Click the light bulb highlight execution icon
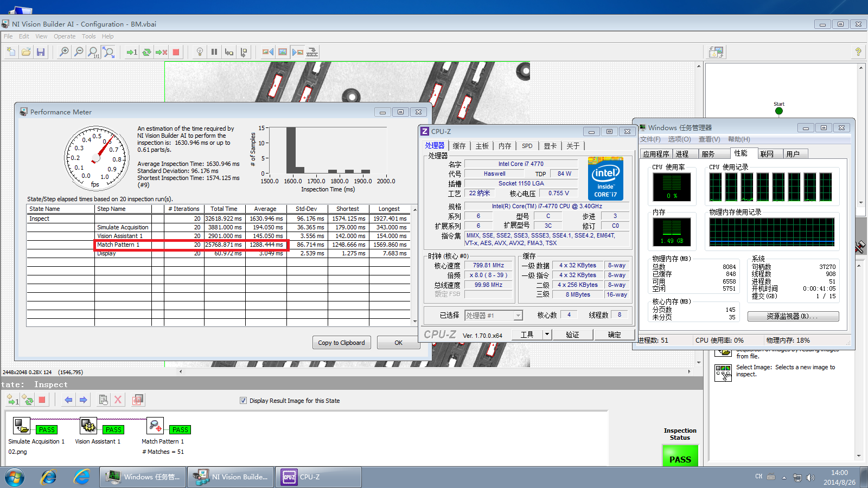The width and height of the screenshot is (868, 488). coord(200,52)
